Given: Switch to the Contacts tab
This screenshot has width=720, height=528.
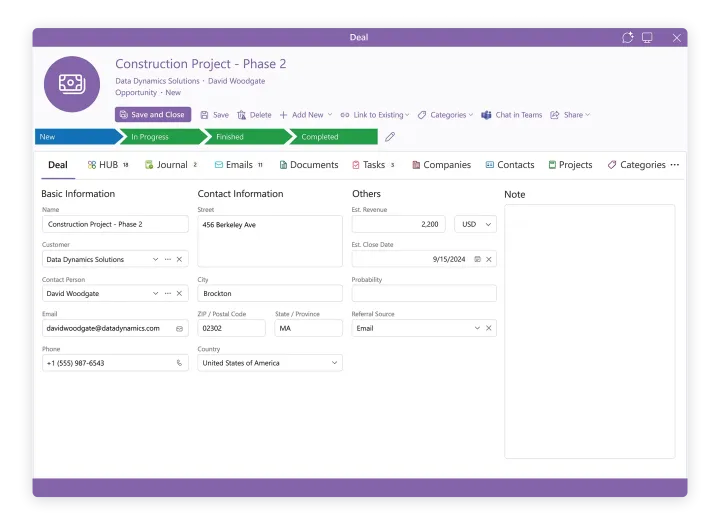Looking at the screenshot, I should coord(510,165).
